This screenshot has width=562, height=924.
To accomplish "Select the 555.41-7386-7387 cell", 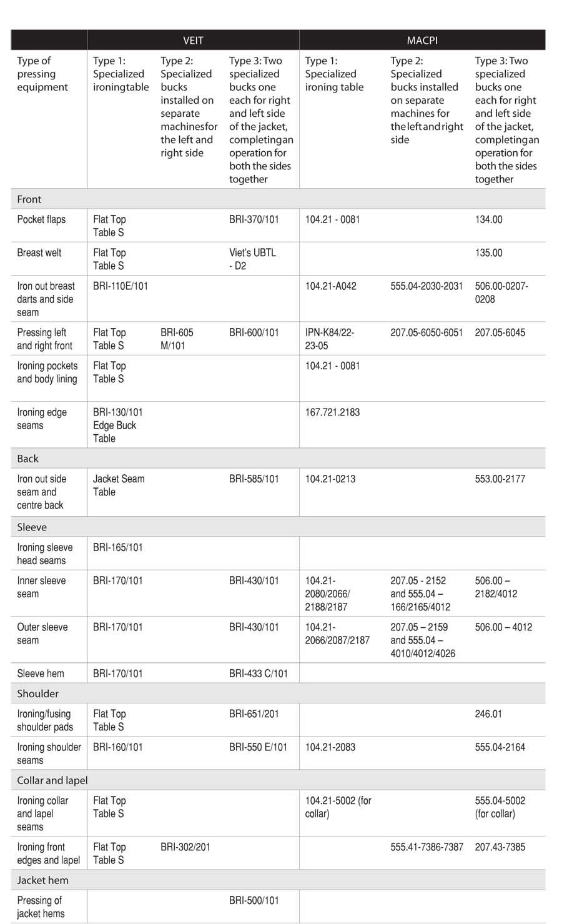I will coord(426,847).
